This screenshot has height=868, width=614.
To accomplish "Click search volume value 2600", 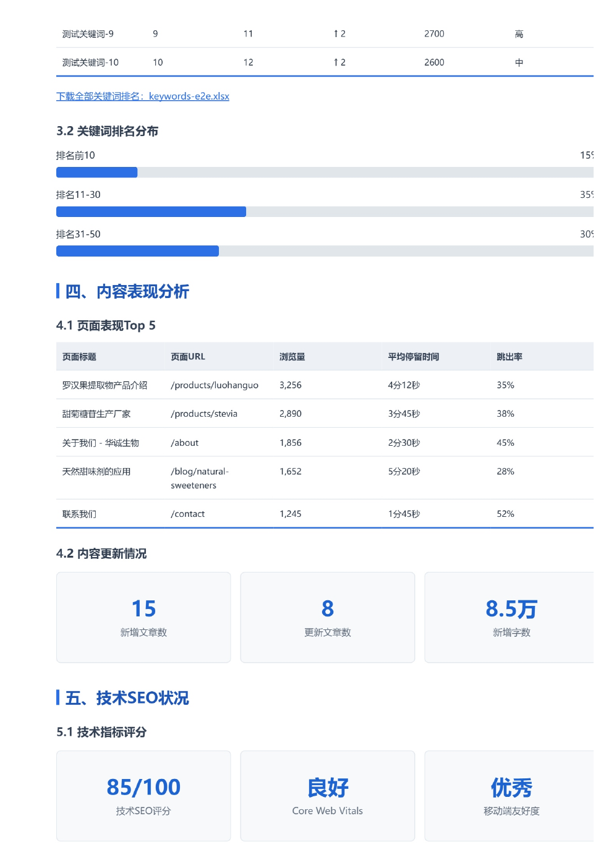I will click(434, 62).
